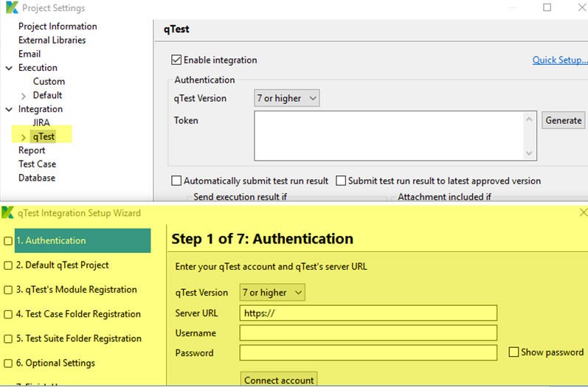Open the Quick Setup link

pos(560,60)
